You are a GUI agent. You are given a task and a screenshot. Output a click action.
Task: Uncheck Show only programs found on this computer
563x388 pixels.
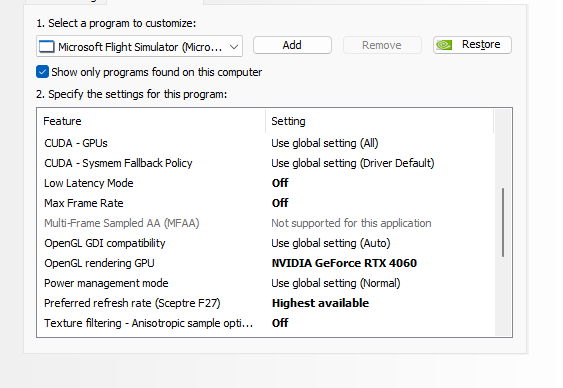pyautogui.click(x=42, y=72)
